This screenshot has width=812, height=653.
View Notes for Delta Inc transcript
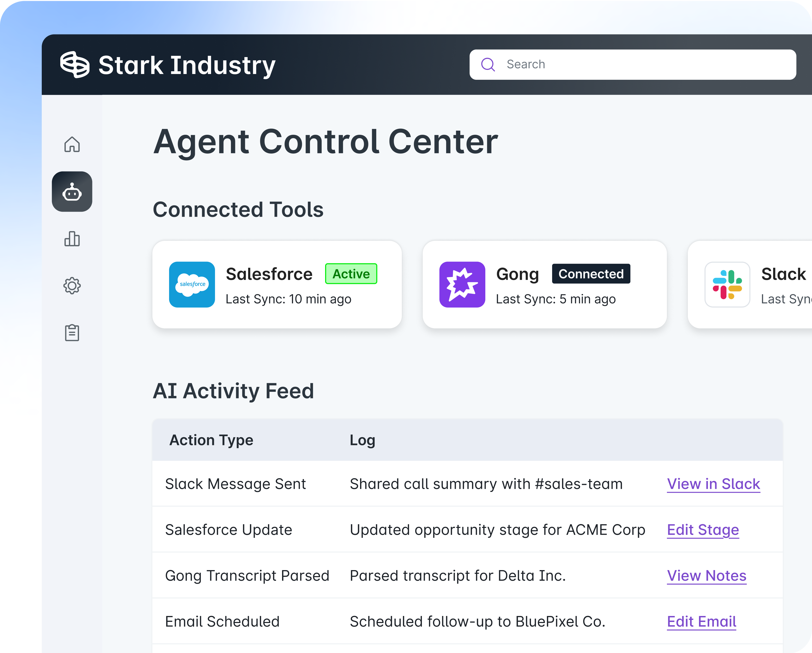706,576
